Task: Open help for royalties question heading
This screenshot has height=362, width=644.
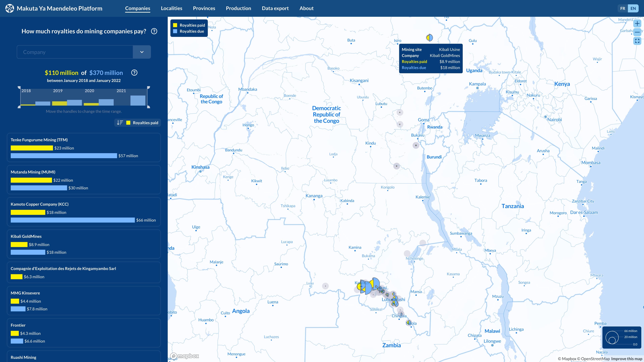Action: pos(154,31)
